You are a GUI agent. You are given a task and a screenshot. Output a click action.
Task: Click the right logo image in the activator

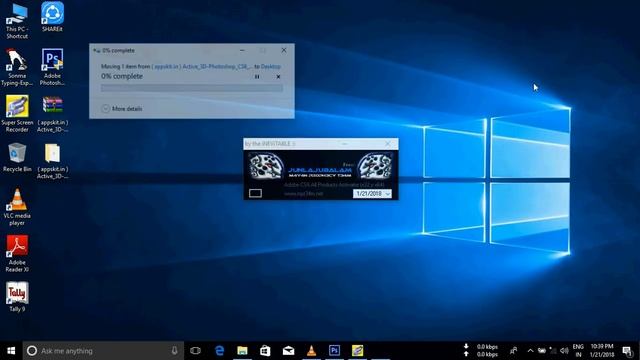point(375,166)
